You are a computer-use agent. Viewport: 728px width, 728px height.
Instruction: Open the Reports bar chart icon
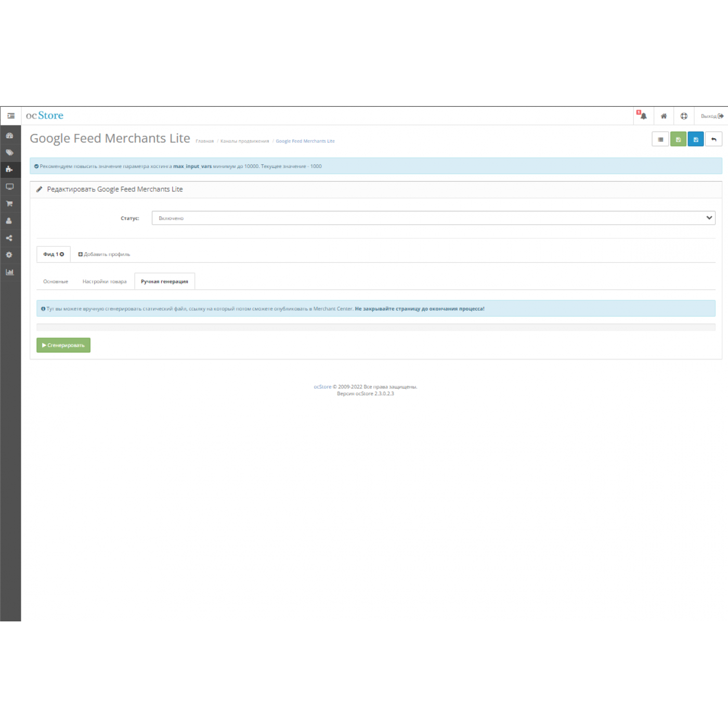[x=9, y=272]
